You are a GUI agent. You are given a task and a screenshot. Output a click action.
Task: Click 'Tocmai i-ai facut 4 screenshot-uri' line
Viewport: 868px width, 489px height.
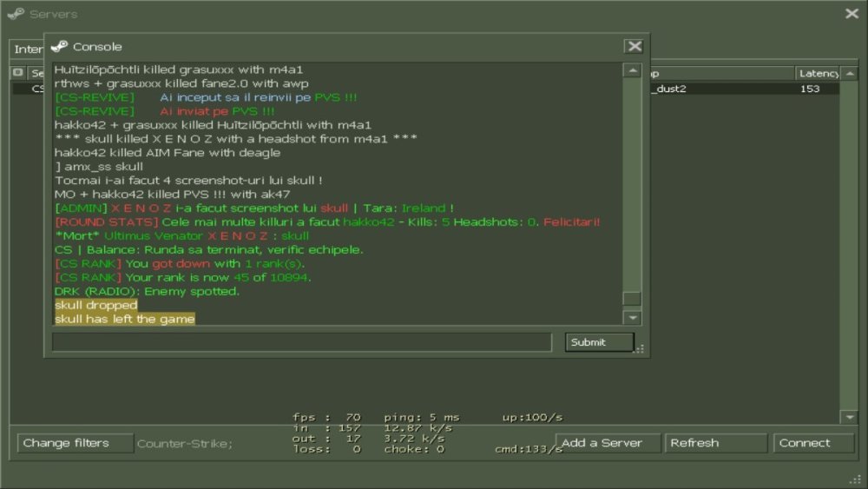tap(188, 181)
